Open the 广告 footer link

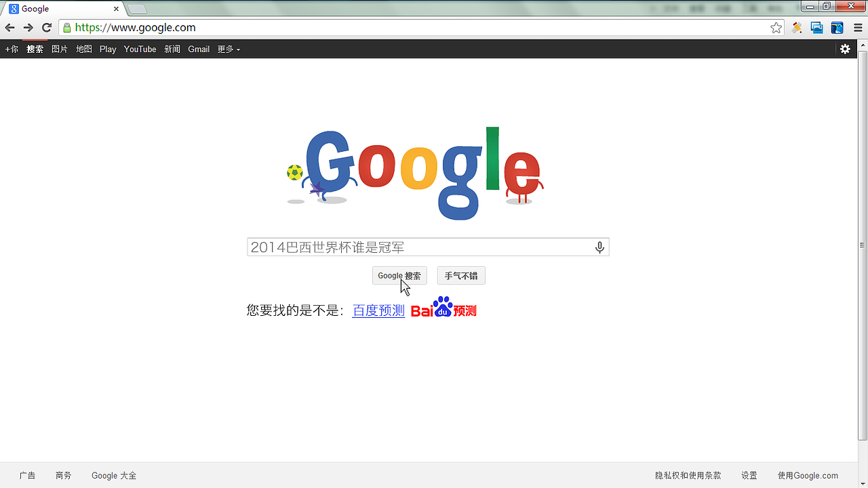[x=28, y=476]
